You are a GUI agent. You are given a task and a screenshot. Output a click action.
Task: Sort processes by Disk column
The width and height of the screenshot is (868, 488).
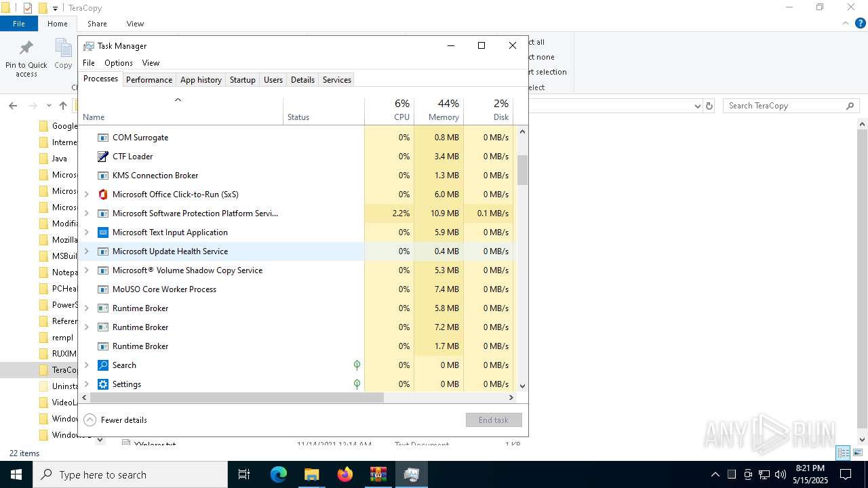tap(488, 111)
